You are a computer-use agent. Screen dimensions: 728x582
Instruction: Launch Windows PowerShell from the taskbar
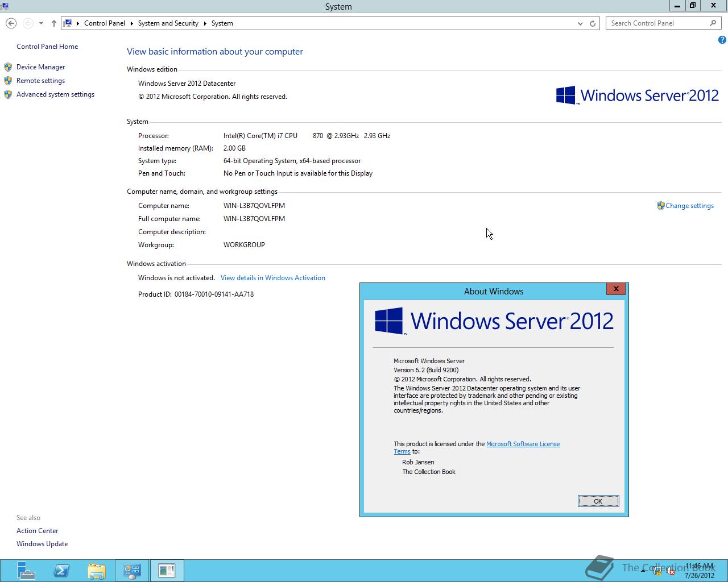[x=61, y=570]
